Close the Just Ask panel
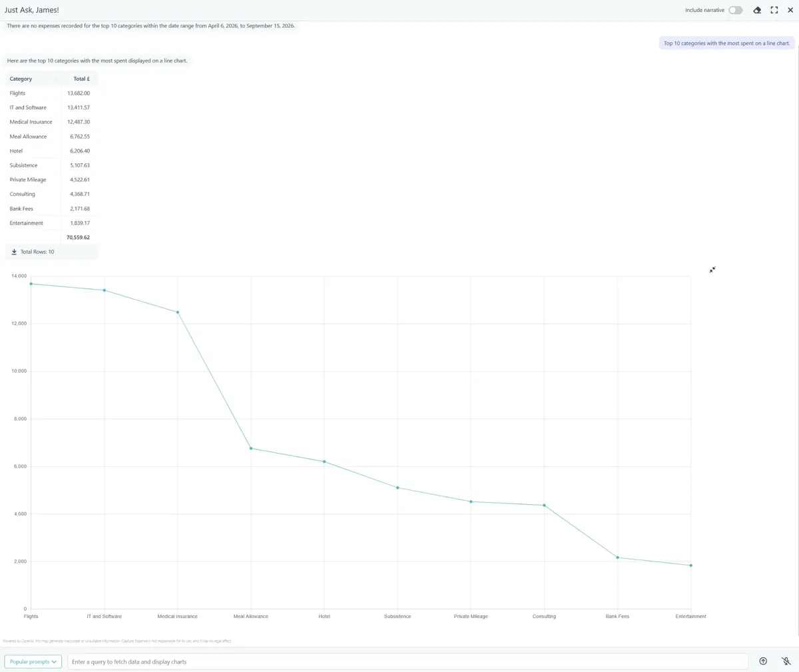The width and height of the screenshot is (799, 672). 790,10
